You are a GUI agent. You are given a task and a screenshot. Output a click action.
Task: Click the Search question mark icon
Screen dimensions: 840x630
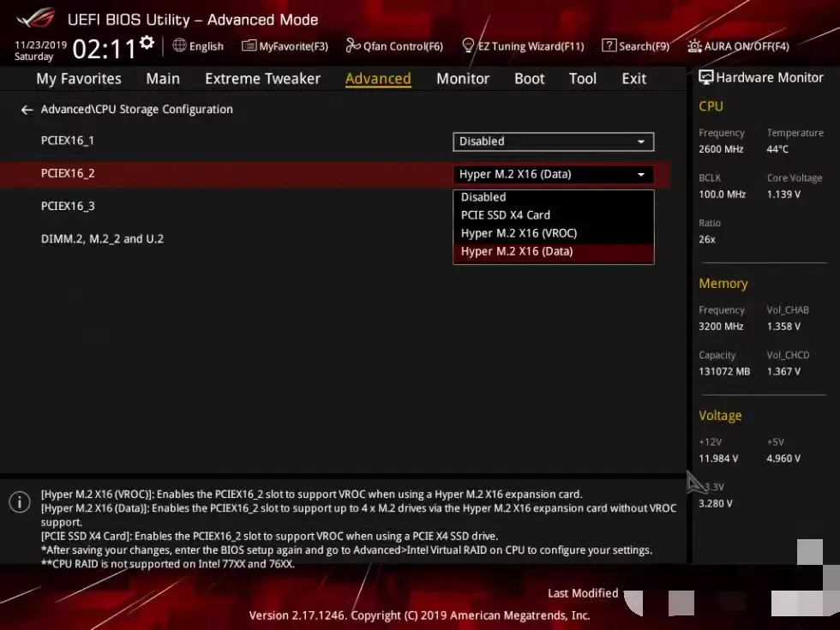coord(609,45)
